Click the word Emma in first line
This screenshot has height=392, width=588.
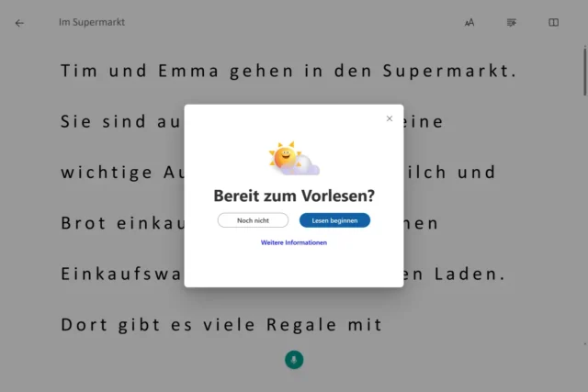[x=188, y=71]
